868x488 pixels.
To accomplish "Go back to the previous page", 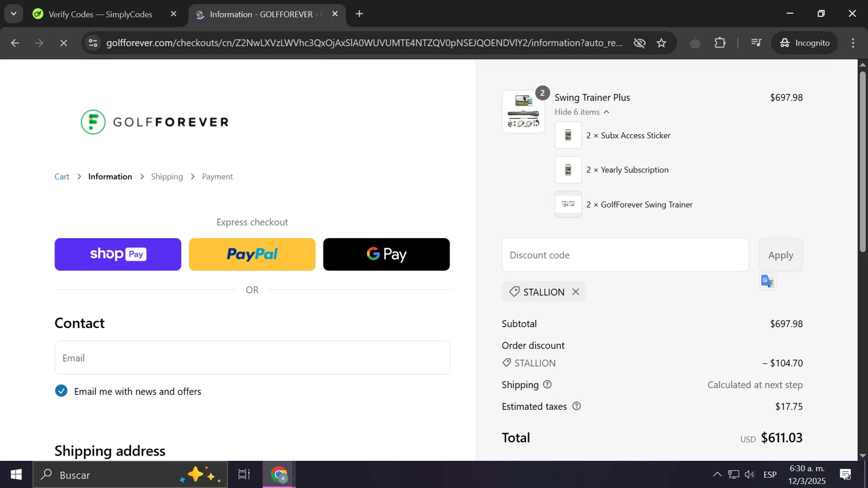I will tap(15, 43).
